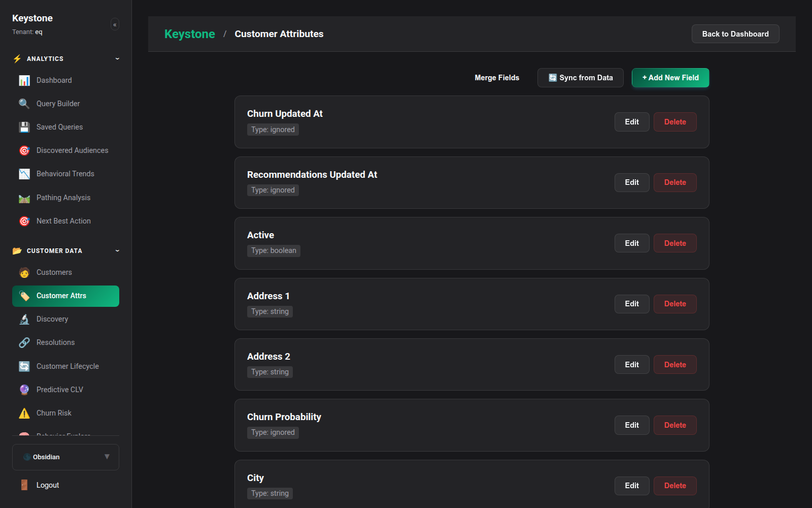Click the Dashboard bar chart icon

[x=24, y=80]
